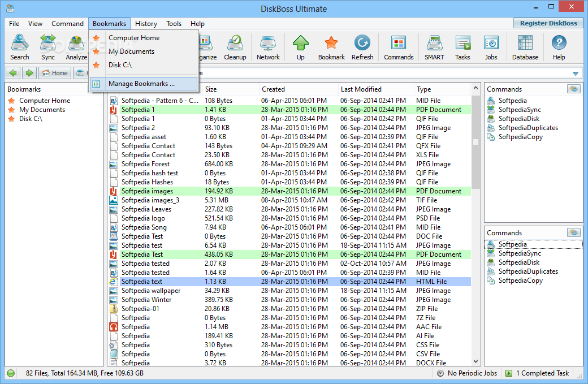Open the Help toolbar icon

(x=559, y=48)
